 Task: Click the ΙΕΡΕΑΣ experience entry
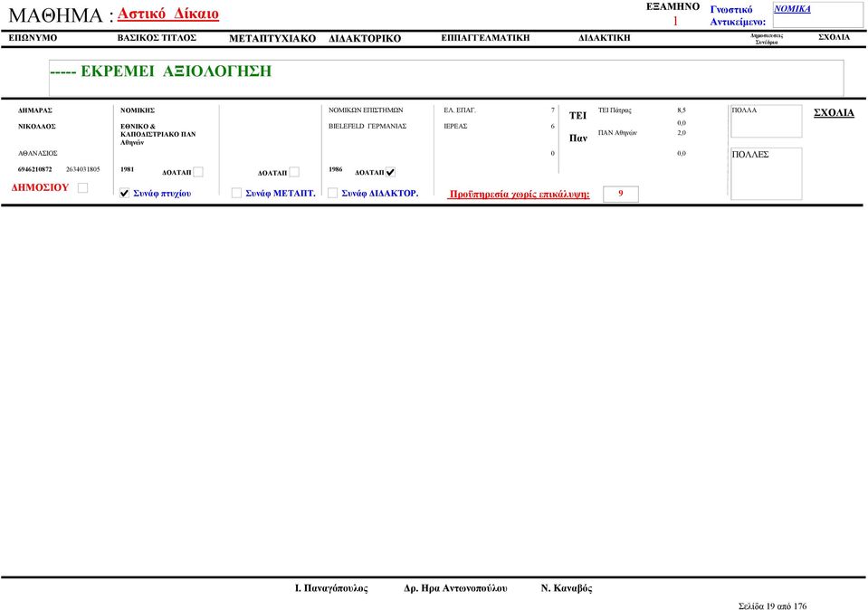click(455, 126)
